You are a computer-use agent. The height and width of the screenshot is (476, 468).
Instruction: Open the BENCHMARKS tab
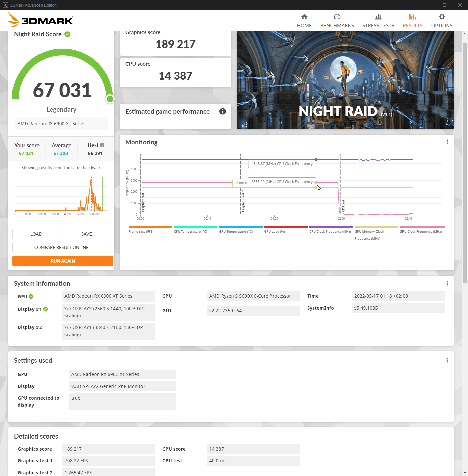point(337,21)
